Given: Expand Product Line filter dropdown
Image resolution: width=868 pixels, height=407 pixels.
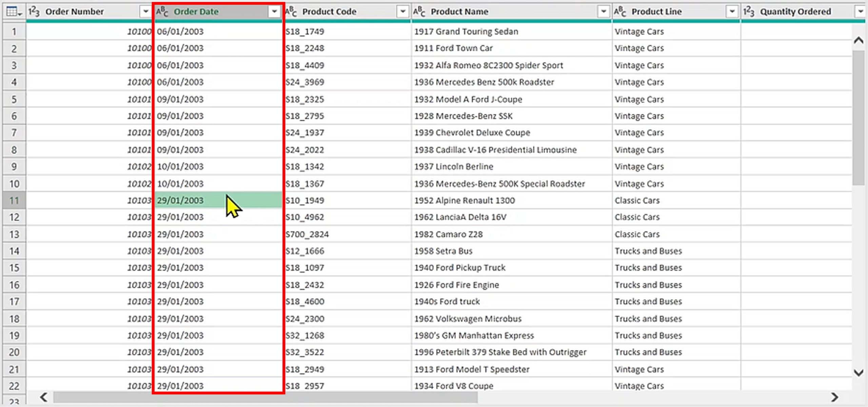Looking at the screenshot, I should point(732,12).
